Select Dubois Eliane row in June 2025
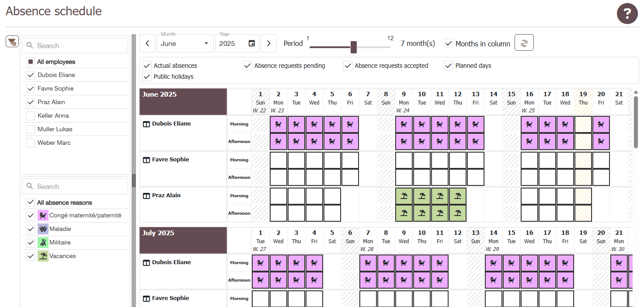Image resolution: width=644 pixels, height=307 pixels. [171, 124]
